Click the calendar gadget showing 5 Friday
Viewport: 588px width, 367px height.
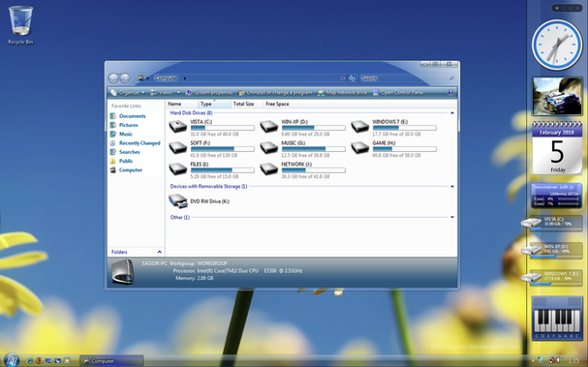tap(557, 148)
